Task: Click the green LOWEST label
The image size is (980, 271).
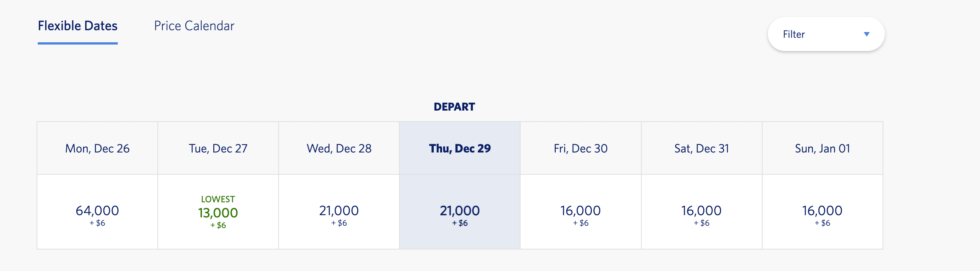Action: click(218, 199)
